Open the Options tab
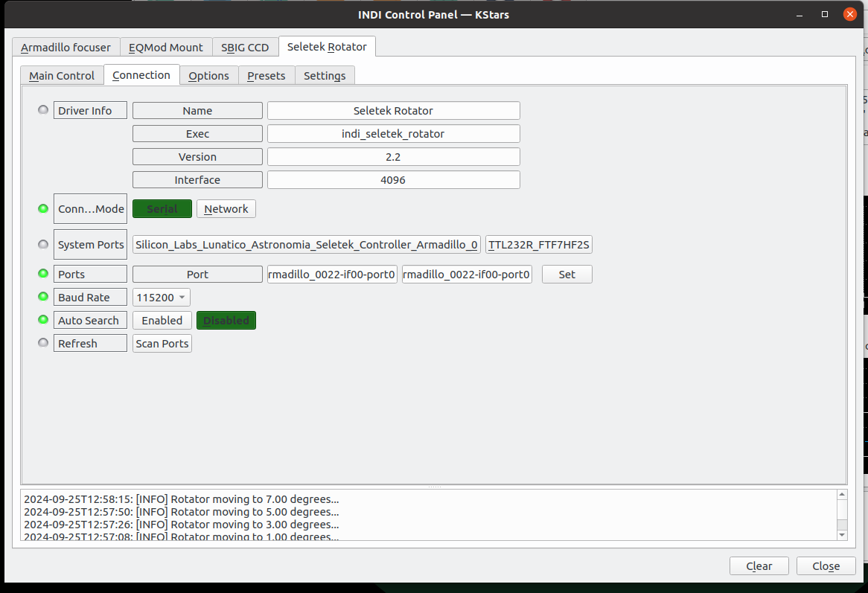868x593 pixels. click(208, 75)
